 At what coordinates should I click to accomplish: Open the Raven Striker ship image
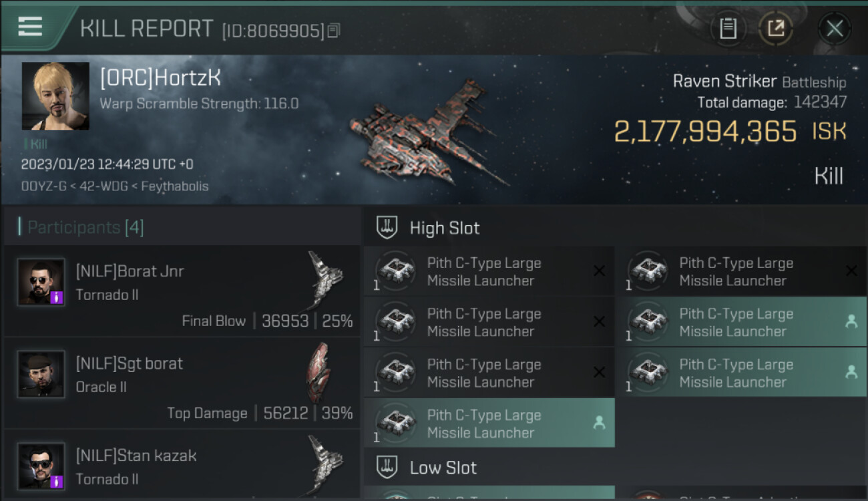click(x=427, y=132)
